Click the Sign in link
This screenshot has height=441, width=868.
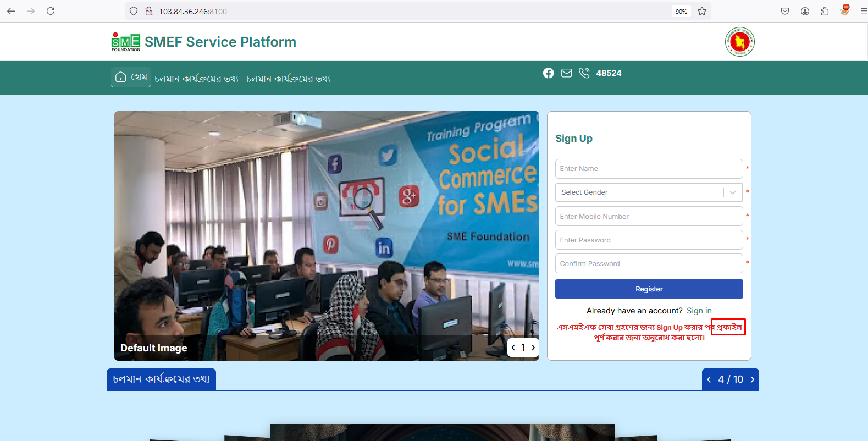[699, 311]
